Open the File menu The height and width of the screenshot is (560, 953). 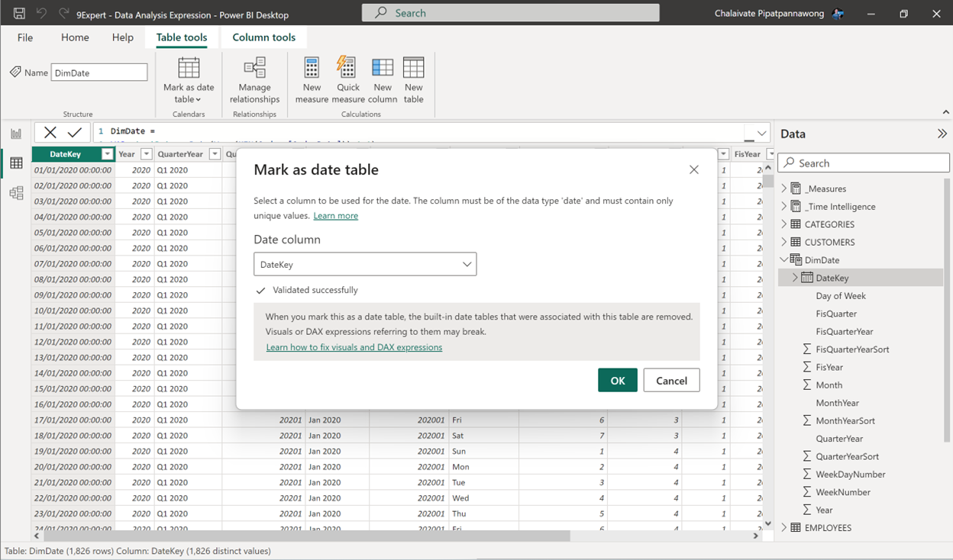coord(25,37)
